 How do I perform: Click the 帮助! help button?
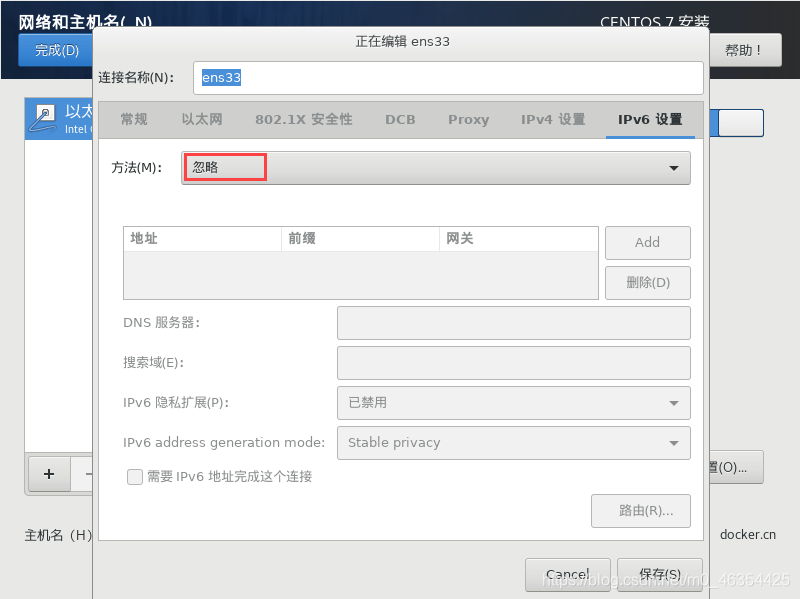coord(744,50)
